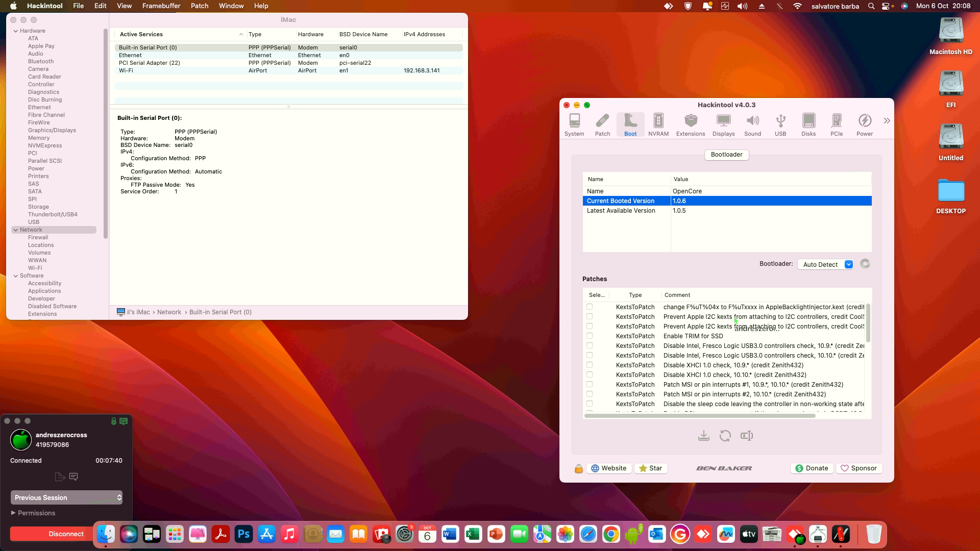Image resolution: width=980 pixels, height=551 pixels.
Task: Tick the Disable XHCI 1.0 check 10.10 patch
Action: point(590,374)
